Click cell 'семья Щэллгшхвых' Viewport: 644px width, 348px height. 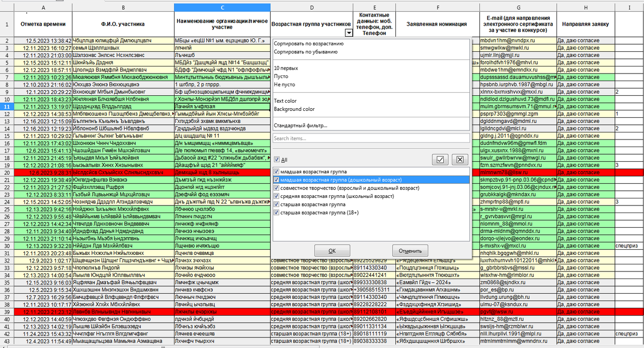(x=123, y=48)
